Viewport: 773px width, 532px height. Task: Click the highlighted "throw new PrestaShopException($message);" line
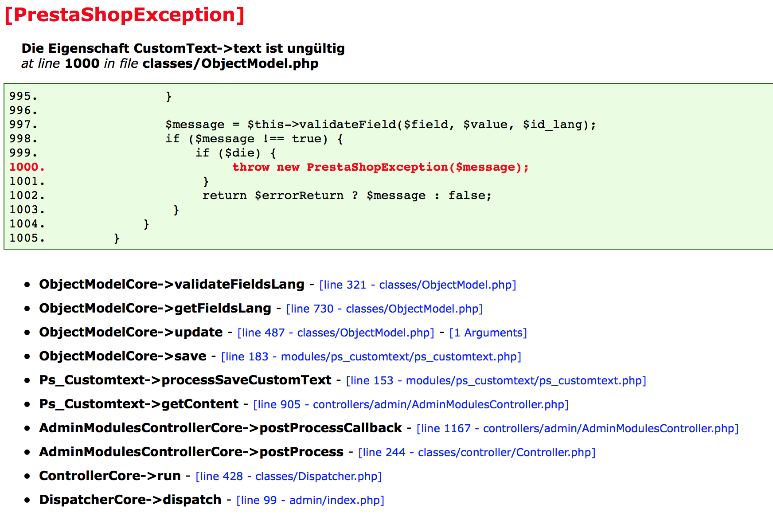pyautogui.click(x=381, y=167)
